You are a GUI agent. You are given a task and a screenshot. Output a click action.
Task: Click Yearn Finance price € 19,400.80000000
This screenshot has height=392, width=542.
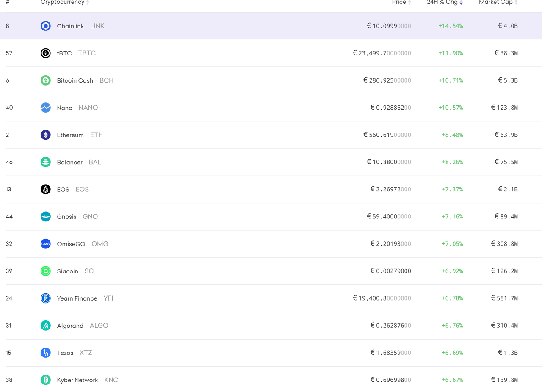tap(382, 298)
